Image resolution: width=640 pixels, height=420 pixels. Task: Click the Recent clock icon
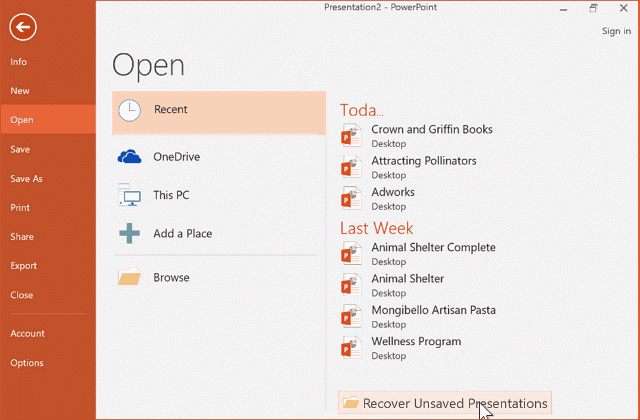pos(129,110)
